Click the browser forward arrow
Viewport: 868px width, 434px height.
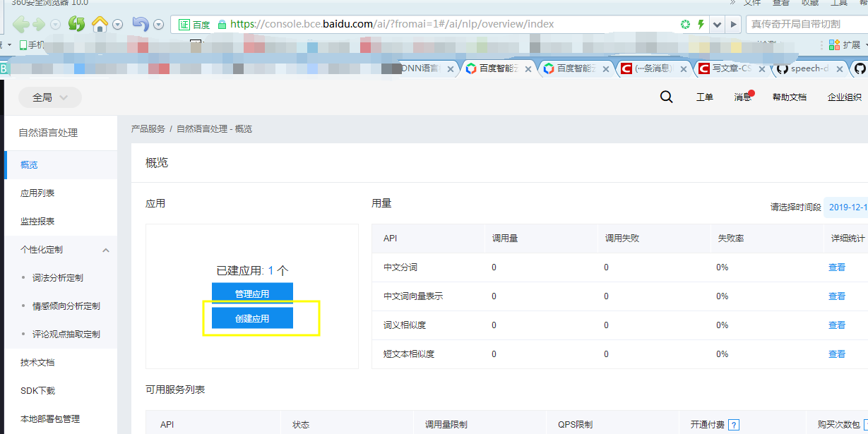38,24
